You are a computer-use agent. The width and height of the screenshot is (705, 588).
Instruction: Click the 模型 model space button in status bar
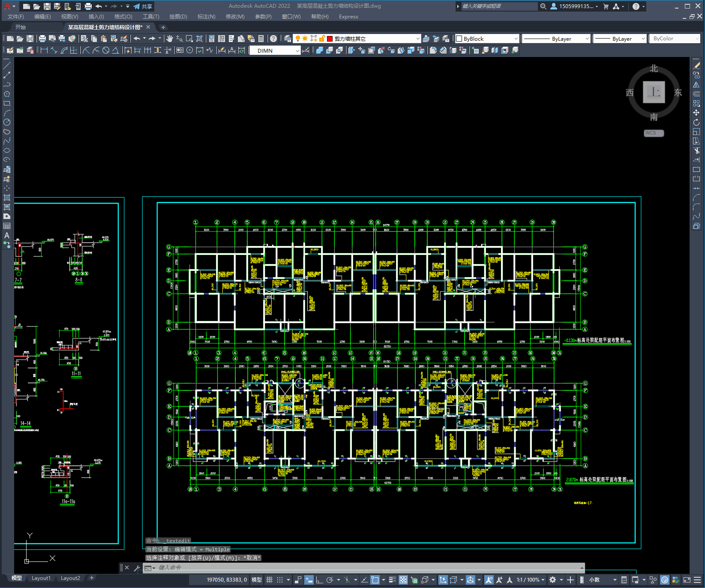point(257,580)
